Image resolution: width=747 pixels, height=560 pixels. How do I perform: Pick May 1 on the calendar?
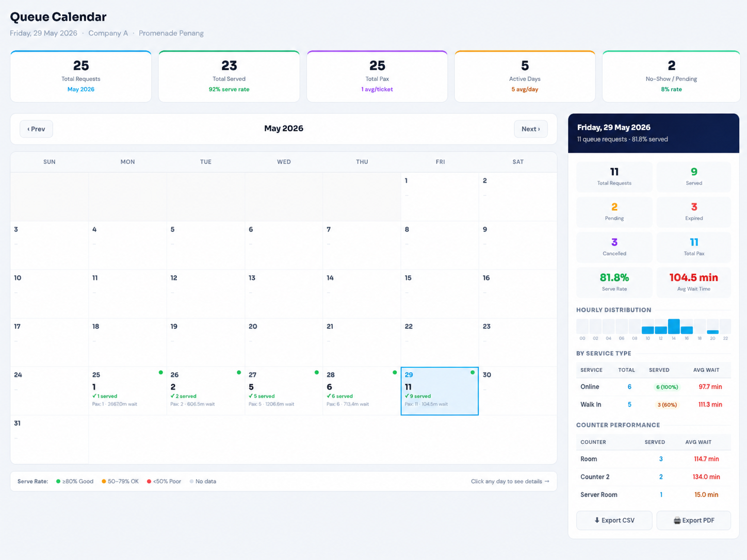[440, 196]
